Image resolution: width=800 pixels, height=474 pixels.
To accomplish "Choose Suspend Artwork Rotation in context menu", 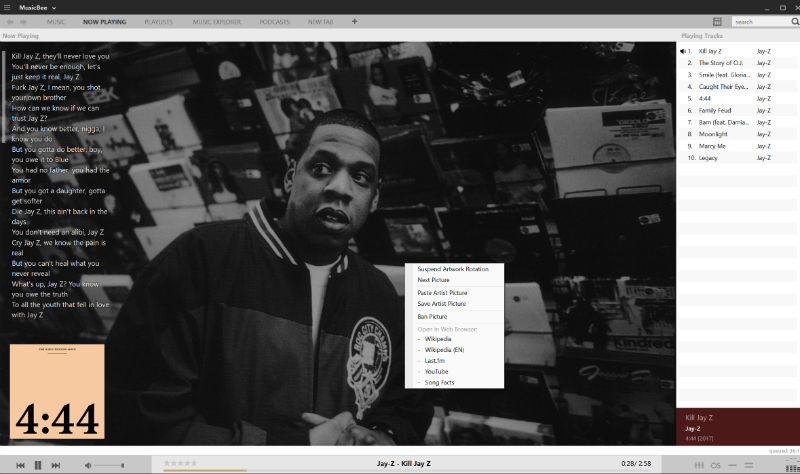I will (x=454, y=269).
